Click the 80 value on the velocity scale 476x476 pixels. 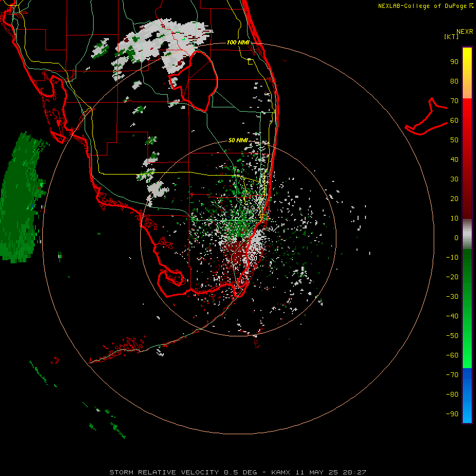tap(454, 81)
